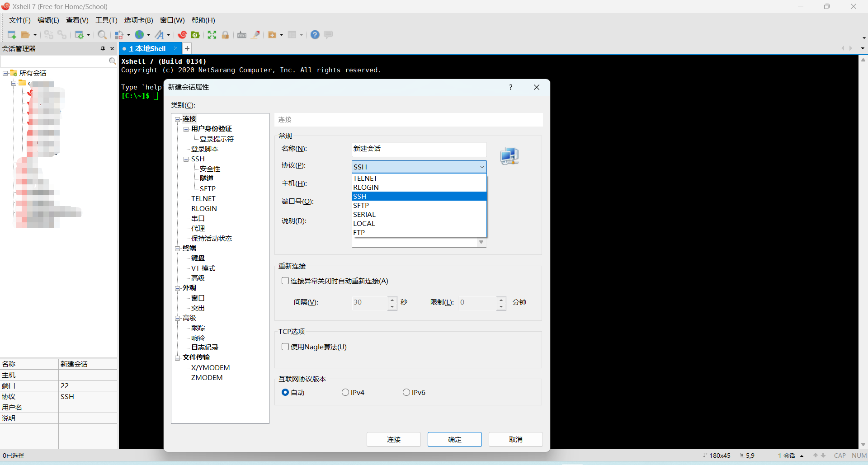Click the color scheme toolbar icon
The image size is (868, 465).
tap(119, 35)
